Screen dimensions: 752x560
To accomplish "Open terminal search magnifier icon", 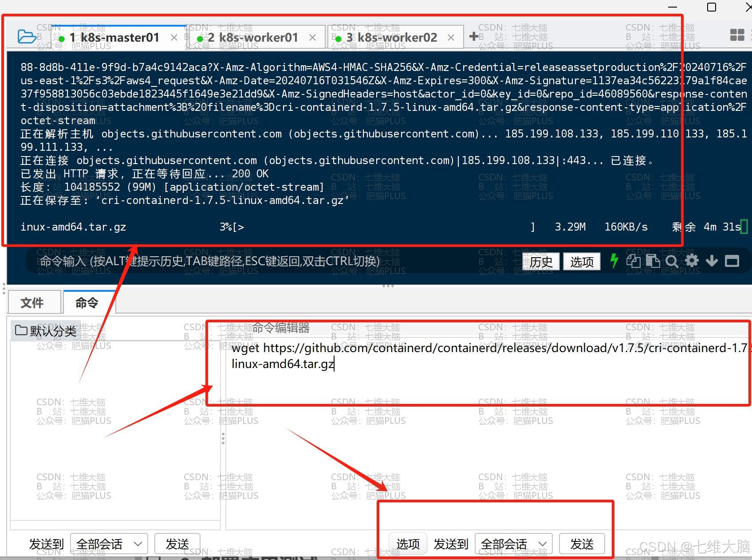I will (x=672, y=261).
